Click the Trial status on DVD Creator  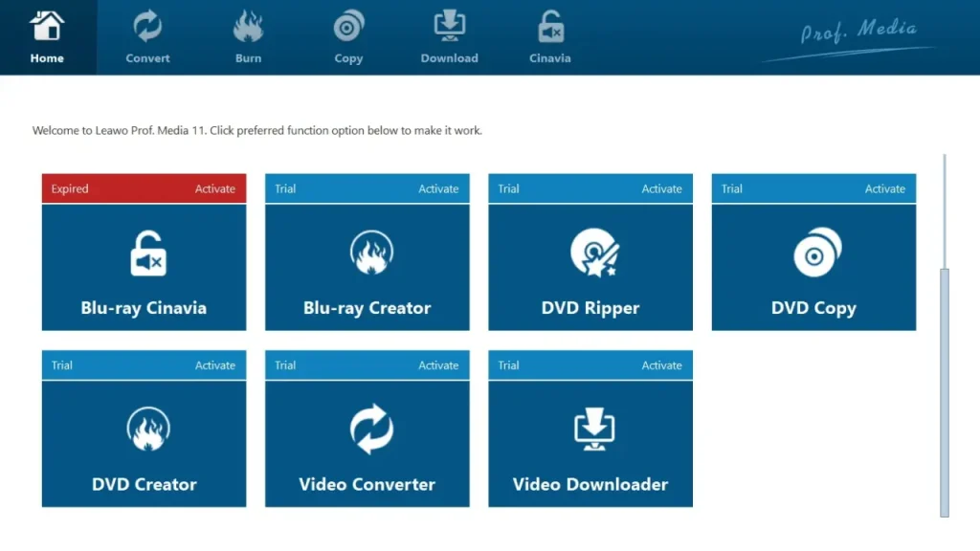[62, 365]
